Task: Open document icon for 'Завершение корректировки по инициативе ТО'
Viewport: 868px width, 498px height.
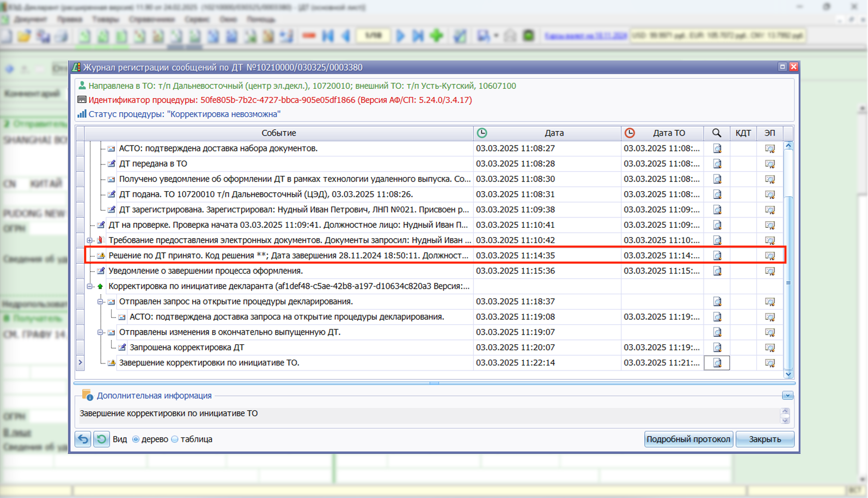Action: (x=717, y=363)
